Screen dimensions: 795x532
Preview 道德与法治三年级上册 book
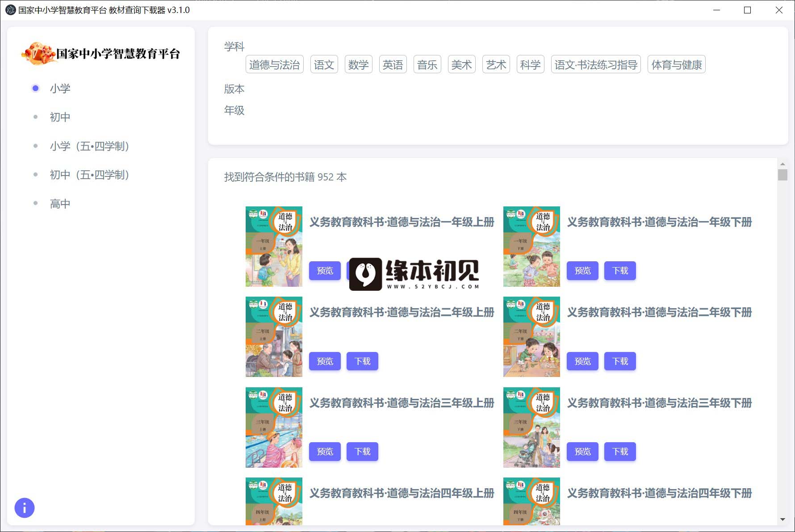click(325, 452)
